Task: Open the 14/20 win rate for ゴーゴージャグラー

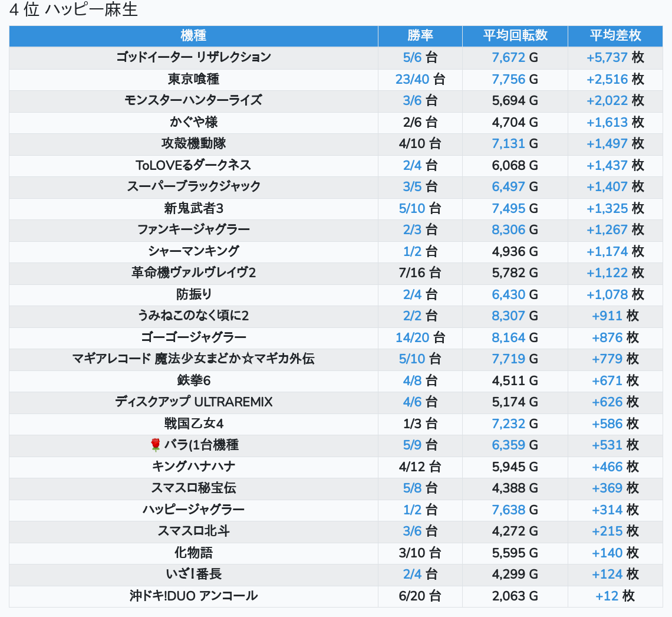Action: click(413, 337)
